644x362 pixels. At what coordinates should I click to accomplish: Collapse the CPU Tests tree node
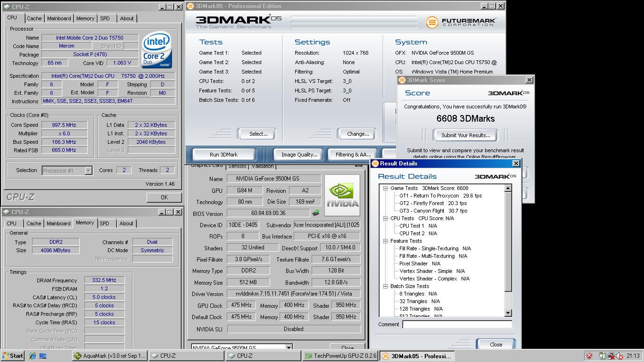(385, 218)
